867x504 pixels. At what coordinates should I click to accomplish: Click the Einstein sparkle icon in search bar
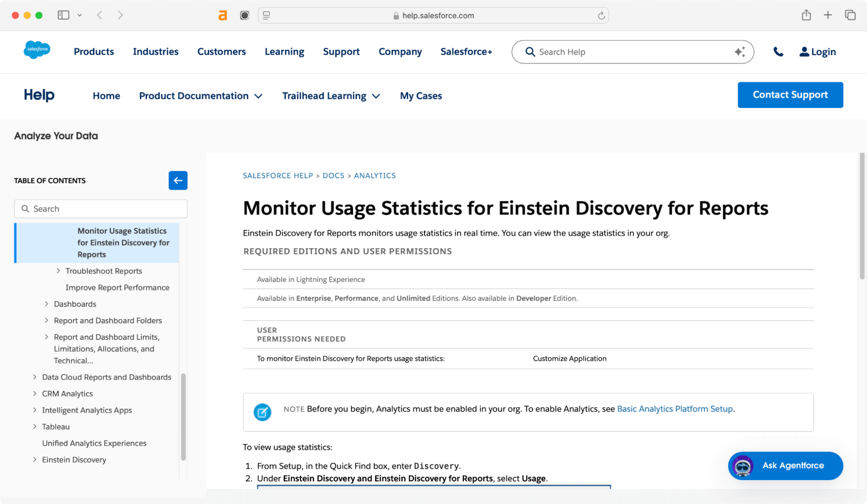(x=740, y=52)
